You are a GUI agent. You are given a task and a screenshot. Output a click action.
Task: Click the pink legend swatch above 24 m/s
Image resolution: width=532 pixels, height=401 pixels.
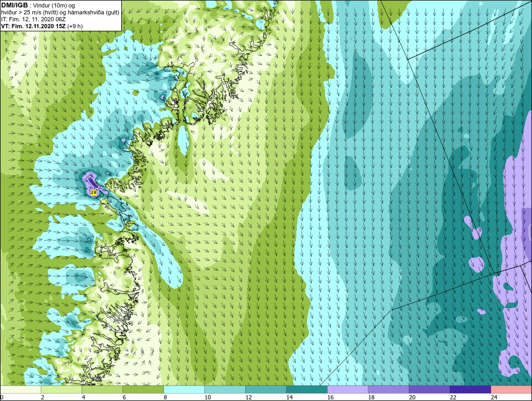point(511,389)
